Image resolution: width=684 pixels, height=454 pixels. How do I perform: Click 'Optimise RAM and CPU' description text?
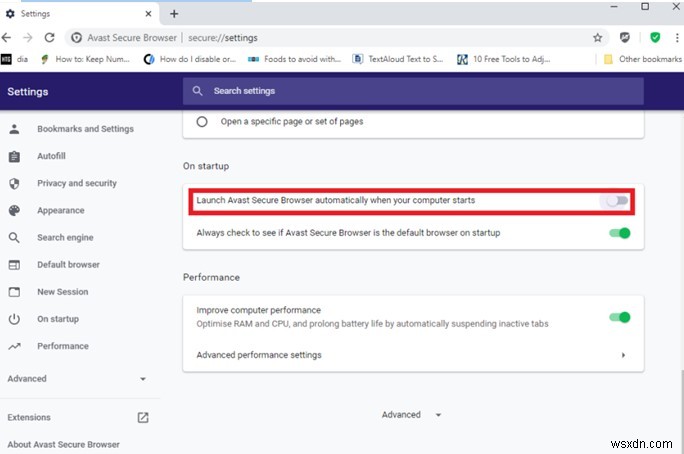point(372,324)
